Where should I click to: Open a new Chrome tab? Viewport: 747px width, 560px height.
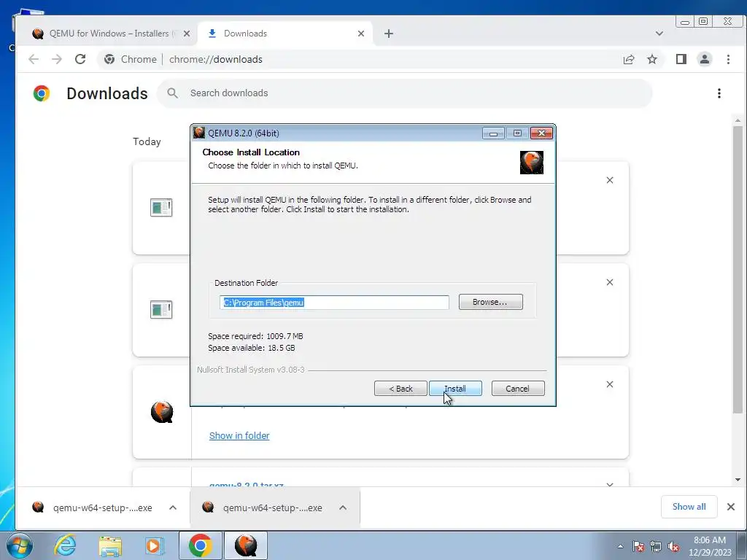pyautogui.click(x=389, y=34)
